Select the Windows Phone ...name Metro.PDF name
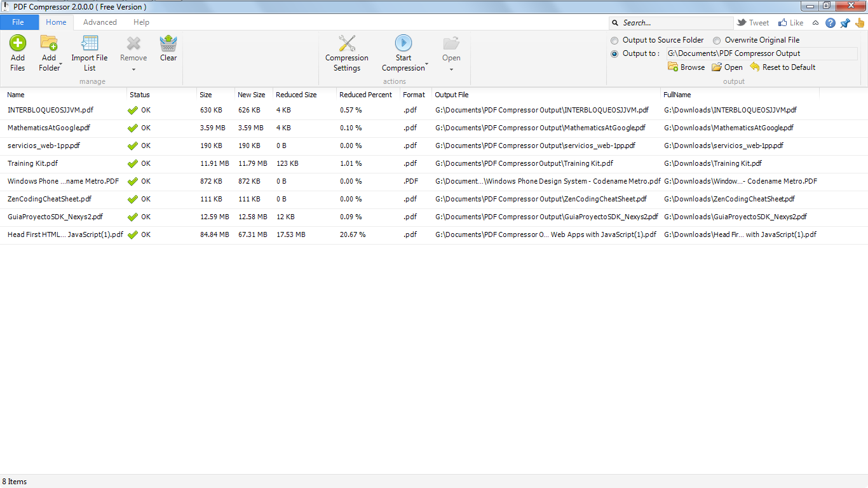This screenshot has width=868, height=488. (x=63, y=181)
